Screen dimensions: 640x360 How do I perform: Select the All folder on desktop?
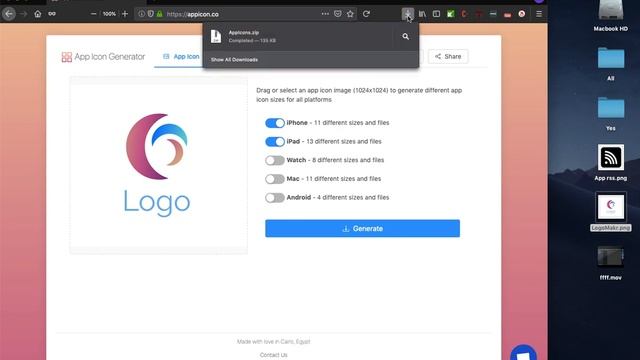(611, 64)
